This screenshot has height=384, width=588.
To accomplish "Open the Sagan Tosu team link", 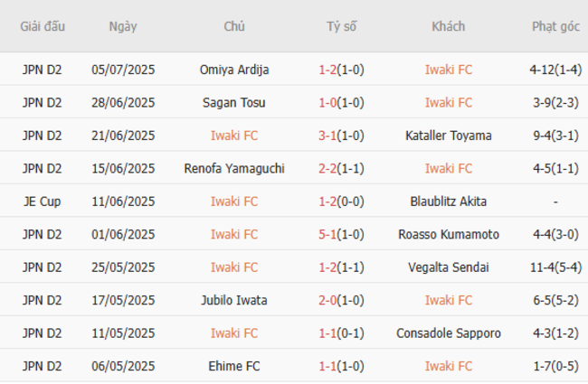I will pos(234,103).
